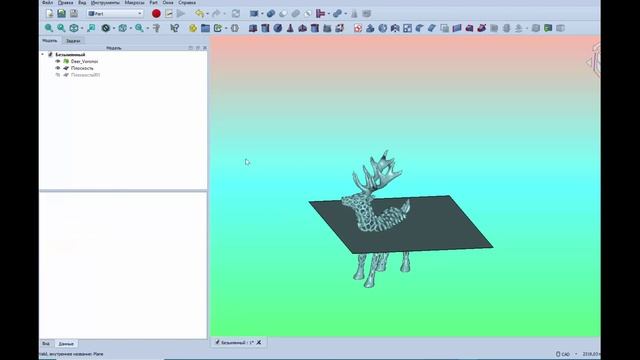Open the Файл menu

[x=47, y=2]
